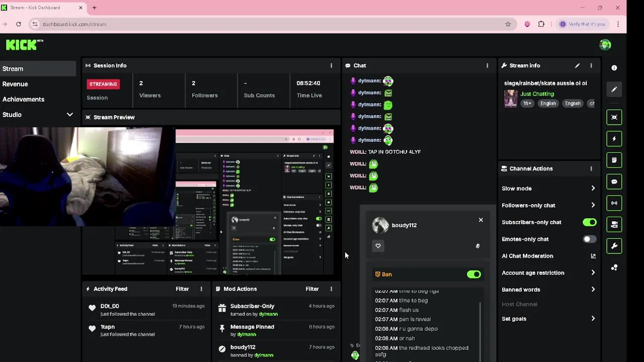Click the STREAMING status badge
The image size is (644, 362).
(x=103, y=84)
